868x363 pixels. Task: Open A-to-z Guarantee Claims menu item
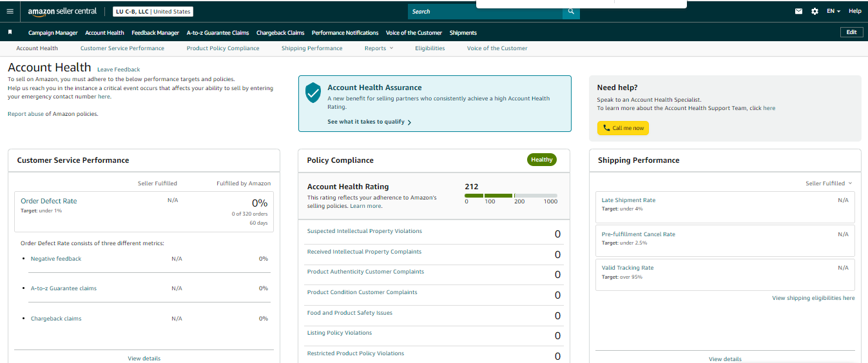(x=218, y=33)
